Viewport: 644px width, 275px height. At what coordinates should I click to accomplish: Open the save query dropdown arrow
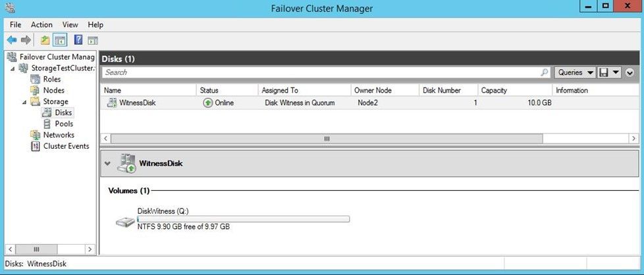616,72
